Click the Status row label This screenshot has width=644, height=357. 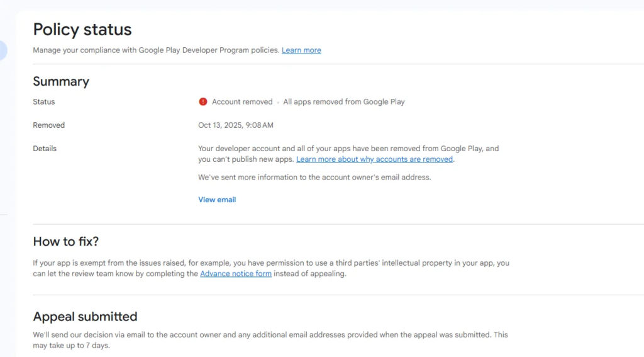pyautogui.click(x=44, y=102)
